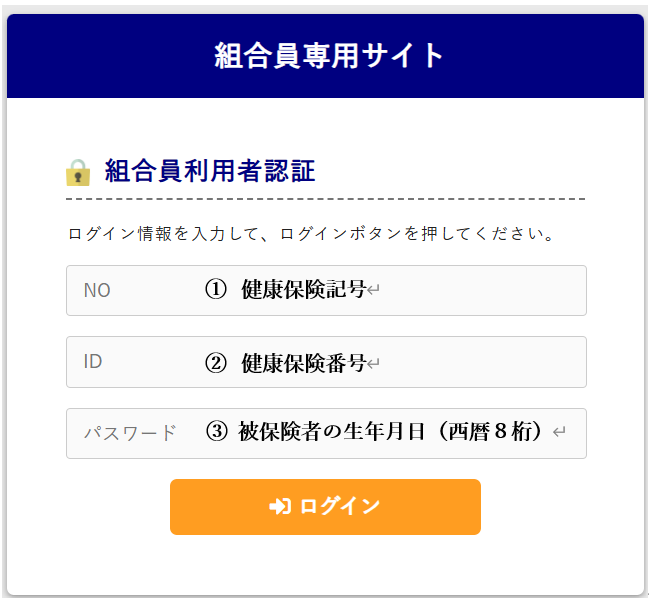
Task: Click the circled ① annotation marker
Action: point(216,289)
